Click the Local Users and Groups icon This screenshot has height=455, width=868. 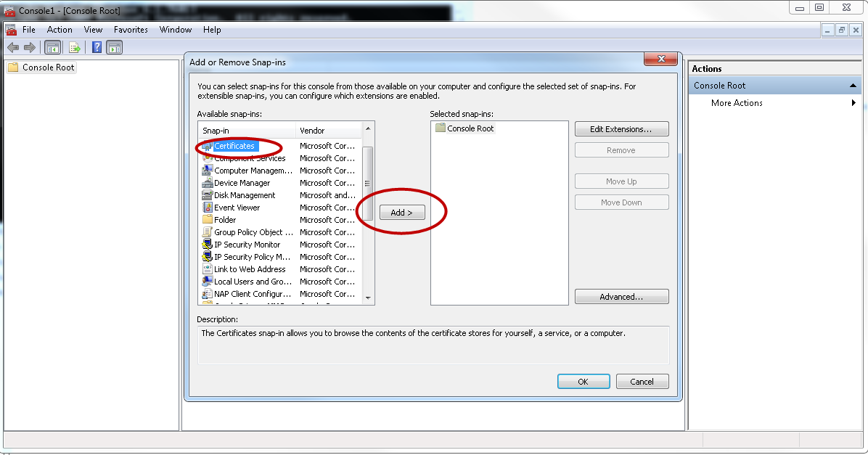(207, 281)
